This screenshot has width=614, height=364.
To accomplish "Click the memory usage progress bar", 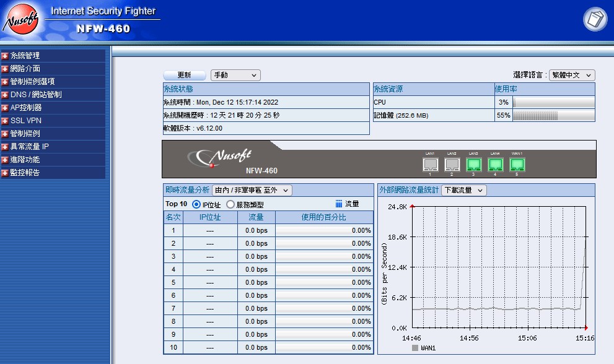I will click(553, 115).
